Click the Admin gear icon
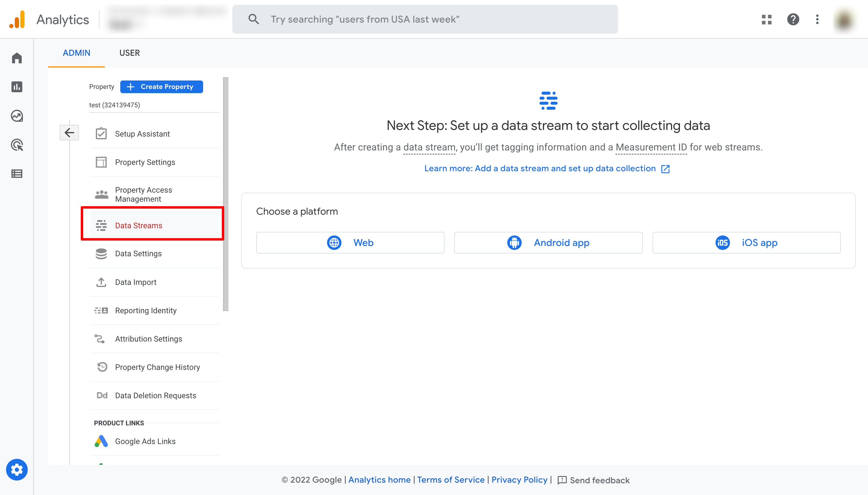The height and width of the screenshot is (495, 868). click(17, 469)
